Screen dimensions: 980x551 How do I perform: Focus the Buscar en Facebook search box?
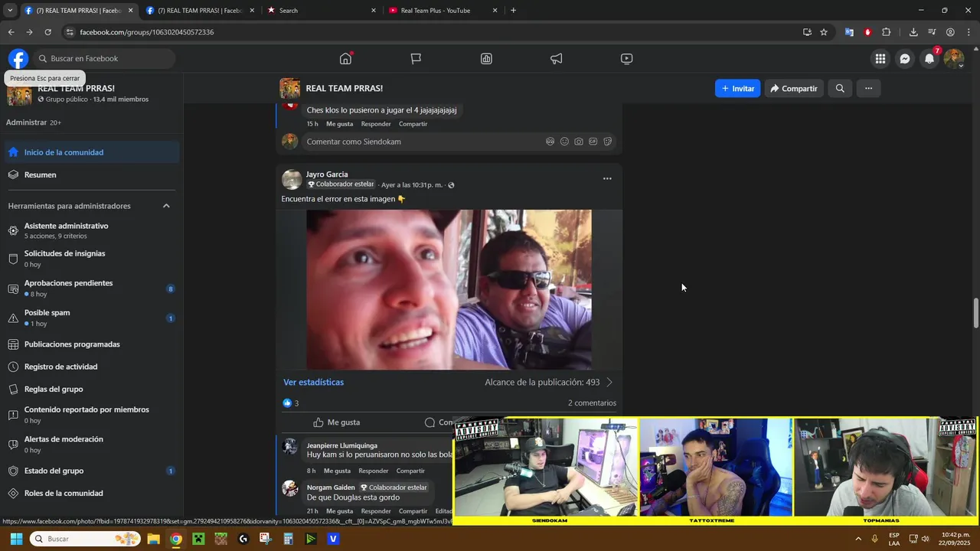[104, 58]
